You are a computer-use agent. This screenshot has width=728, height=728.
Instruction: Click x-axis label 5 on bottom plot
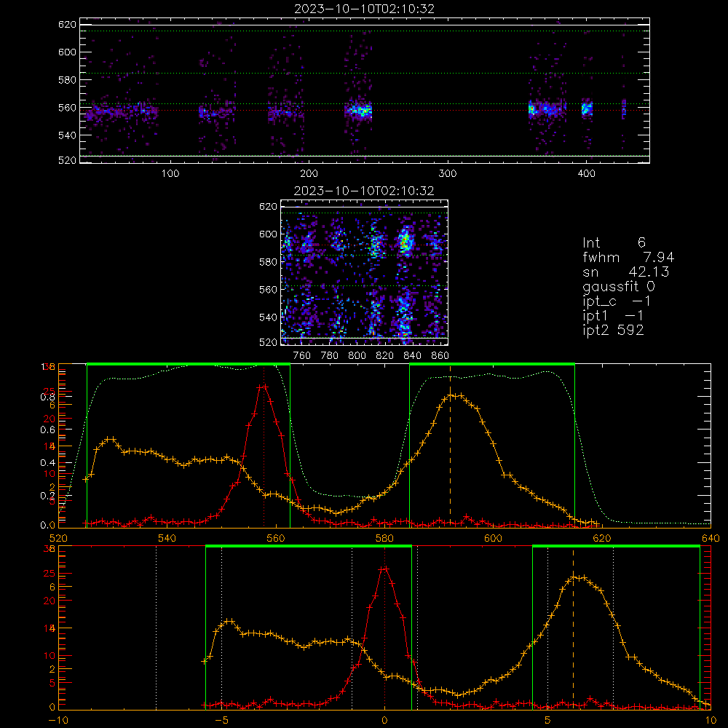click(548, 721)
